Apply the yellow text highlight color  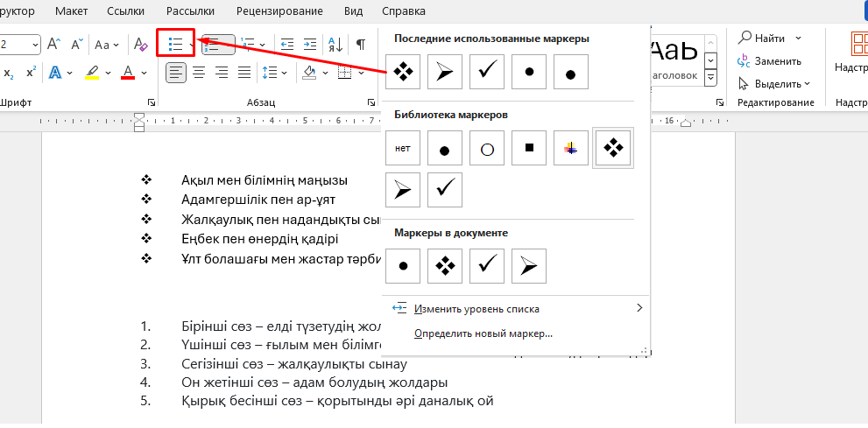[92, 72]
